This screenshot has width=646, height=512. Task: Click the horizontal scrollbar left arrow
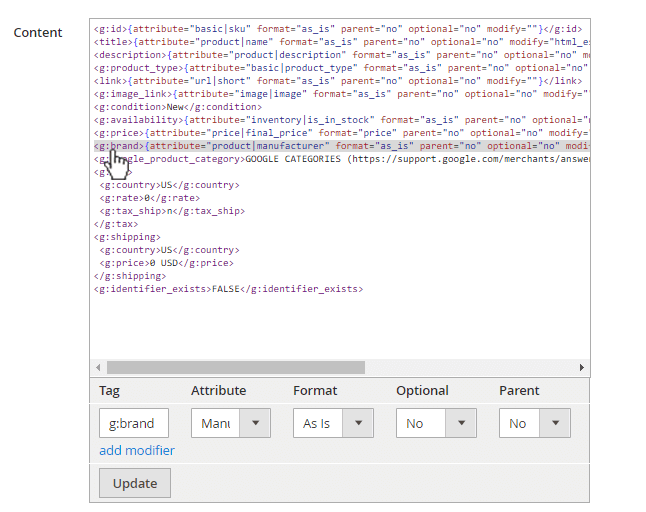pos(97,367)
